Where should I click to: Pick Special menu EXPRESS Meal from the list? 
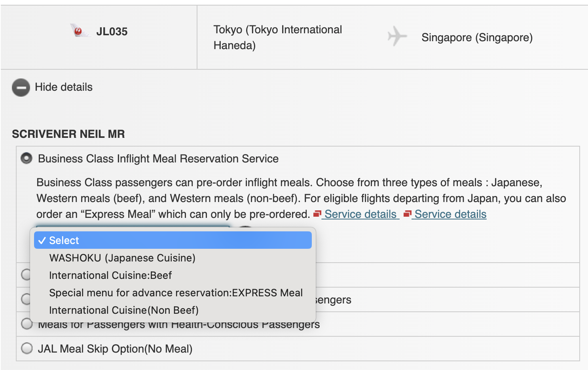click(176, 293)
